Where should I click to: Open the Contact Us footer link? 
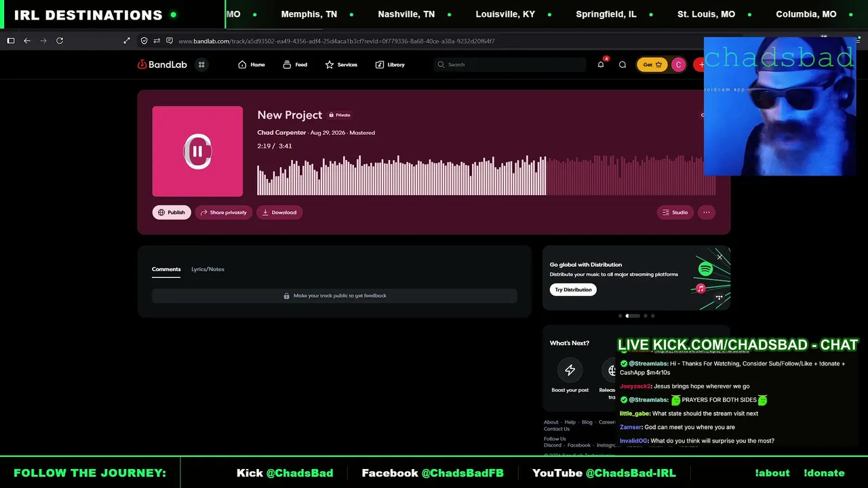(x=557, y=429)
